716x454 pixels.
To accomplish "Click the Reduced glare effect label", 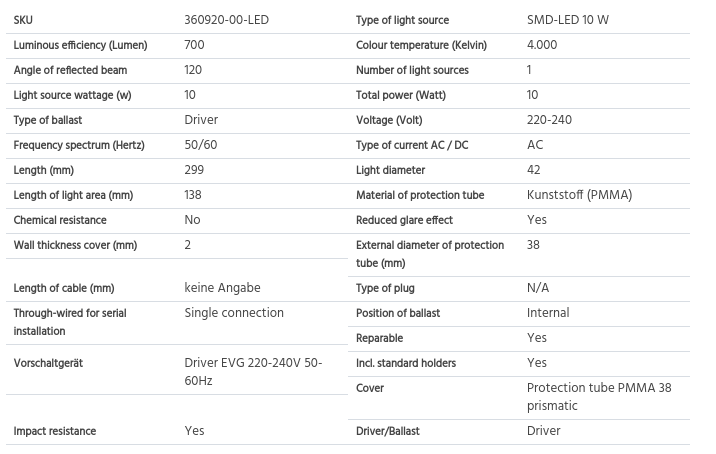I will [x=404, y=220].
